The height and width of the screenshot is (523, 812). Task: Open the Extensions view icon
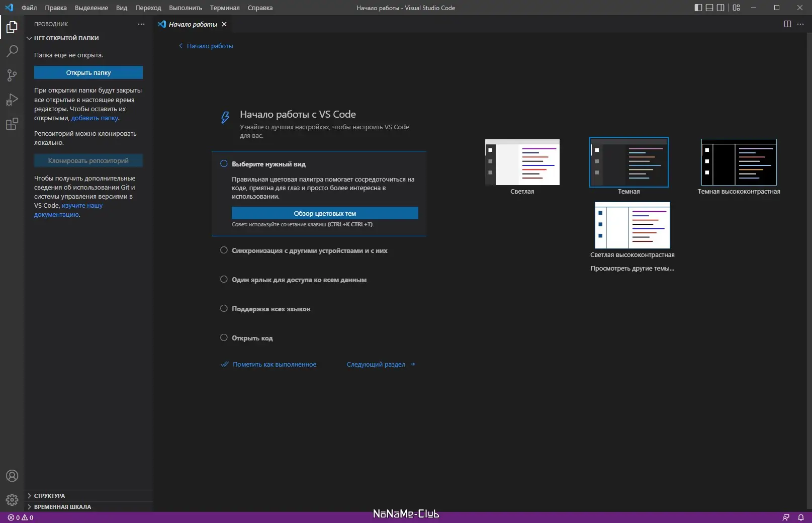tap(12, 124)
